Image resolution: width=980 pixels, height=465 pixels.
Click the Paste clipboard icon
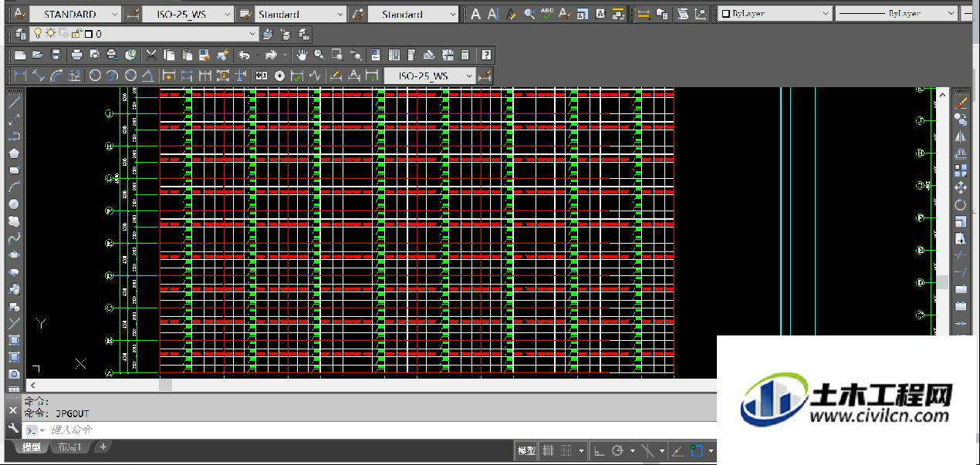[x=187, y=55]
